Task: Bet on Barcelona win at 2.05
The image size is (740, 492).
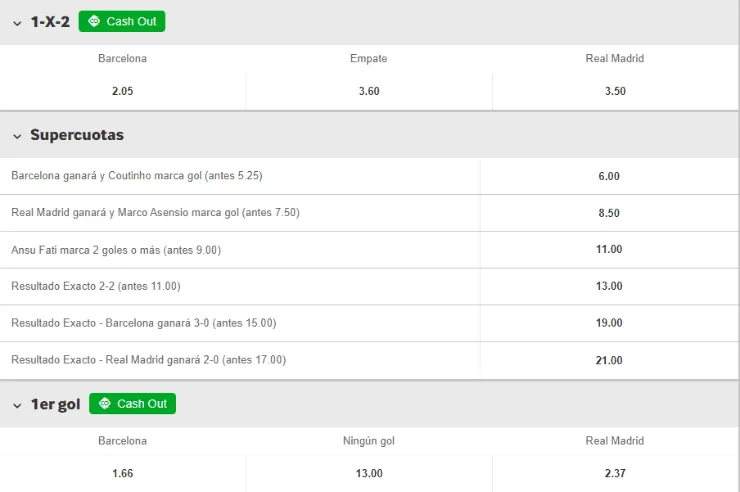Action: point(122,91)
